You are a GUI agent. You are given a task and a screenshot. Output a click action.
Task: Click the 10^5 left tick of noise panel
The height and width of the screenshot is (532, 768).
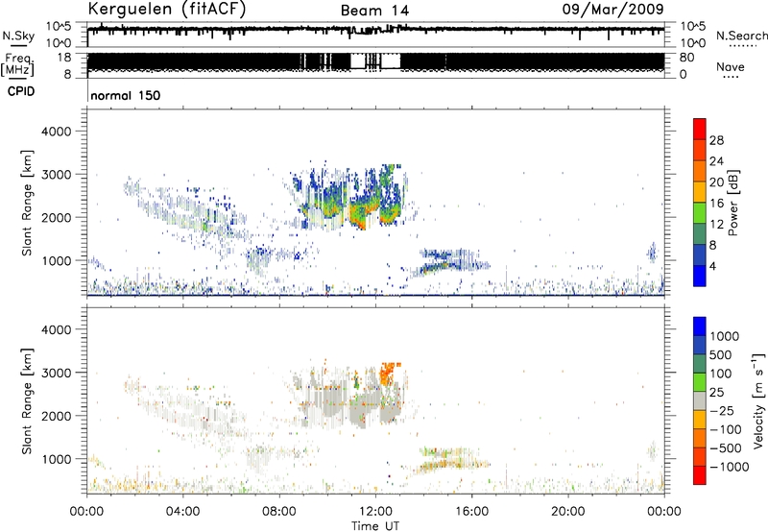tap(59, 27)
